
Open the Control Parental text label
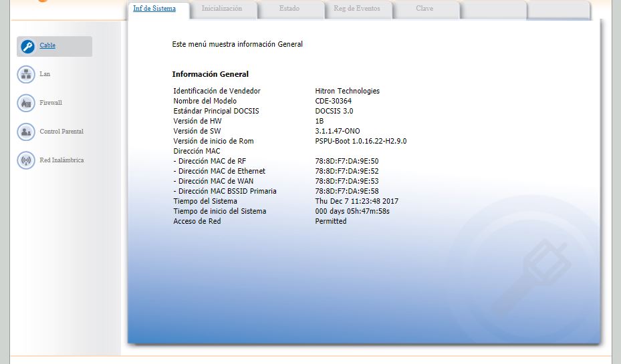pos(61,132)
